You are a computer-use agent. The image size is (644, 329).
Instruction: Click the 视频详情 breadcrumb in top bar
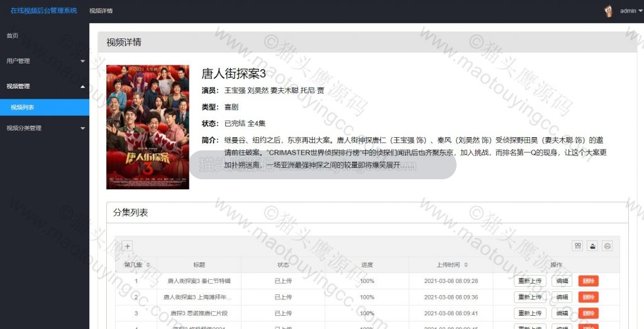coord(101,11)
